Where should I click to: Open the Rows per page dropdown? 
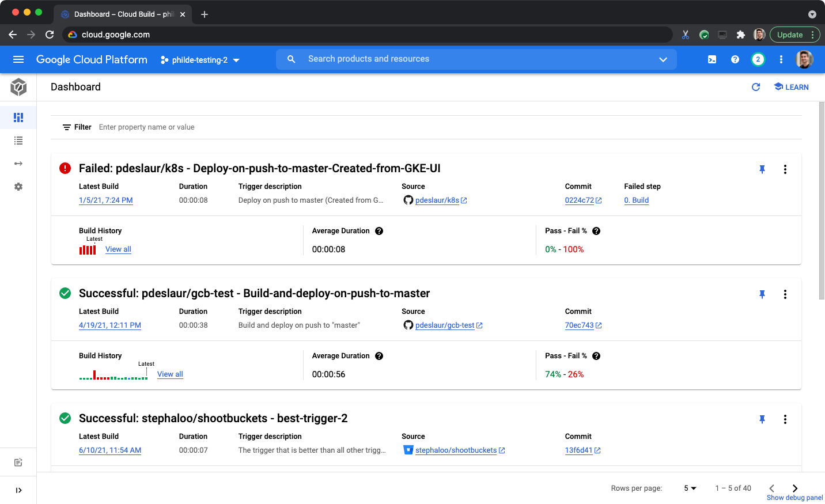pos(690,488)
